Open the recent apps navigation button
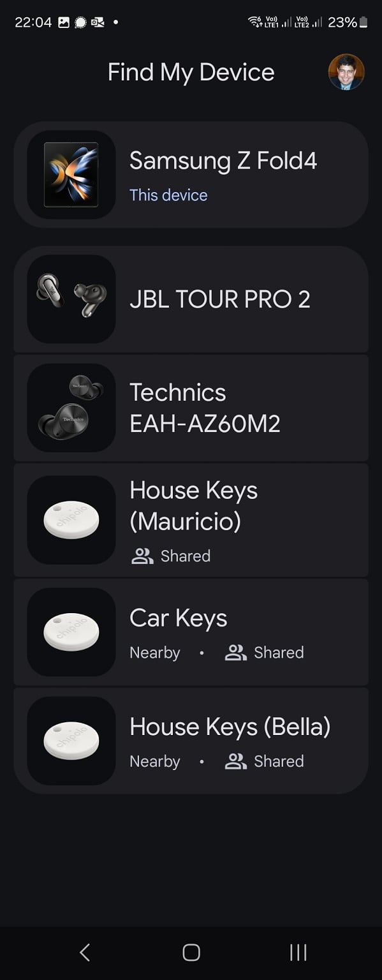382x980 pixels. tap(298, 953)
